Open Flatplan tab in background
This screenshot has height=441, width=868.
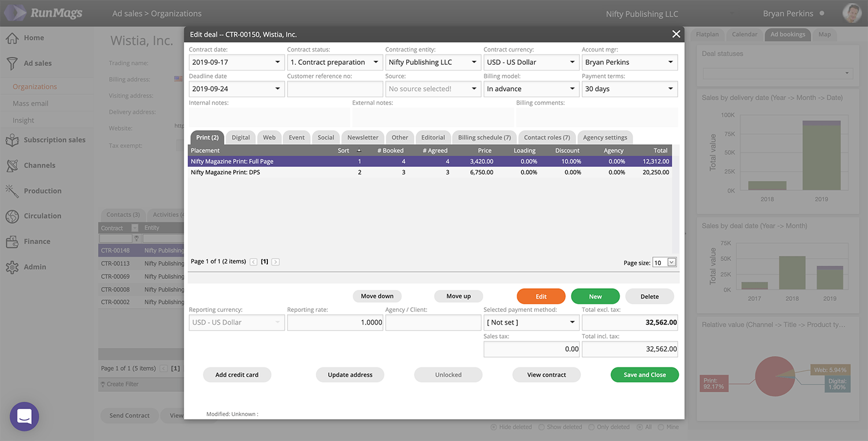click(707, 34)
